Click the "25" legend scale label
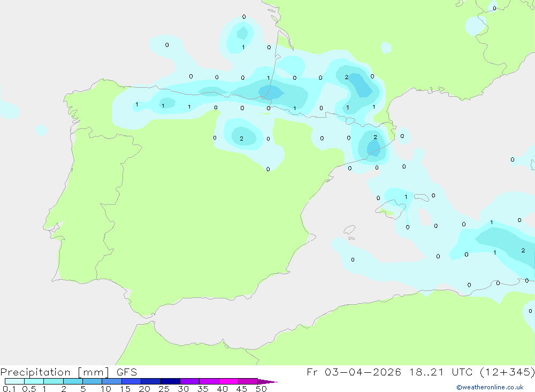This screenshot has width=535, height=392. [164, 389]
